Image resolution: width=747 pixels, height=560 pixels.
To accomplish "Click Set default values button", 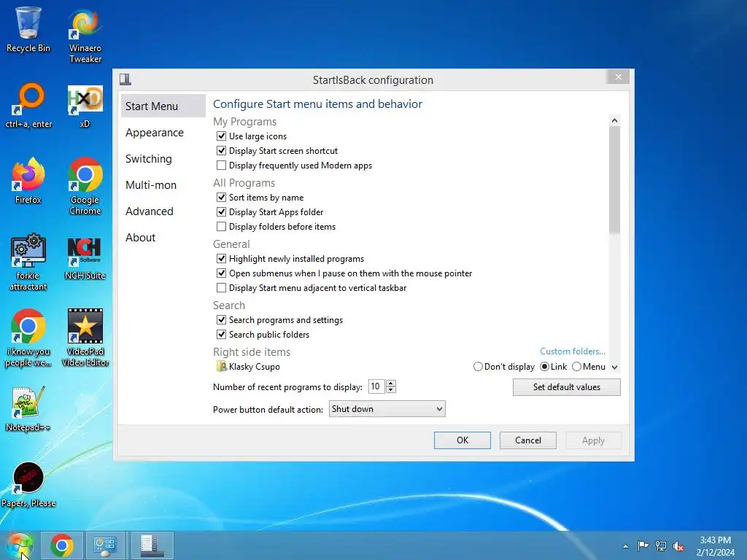I will click(x=566, y=386).
